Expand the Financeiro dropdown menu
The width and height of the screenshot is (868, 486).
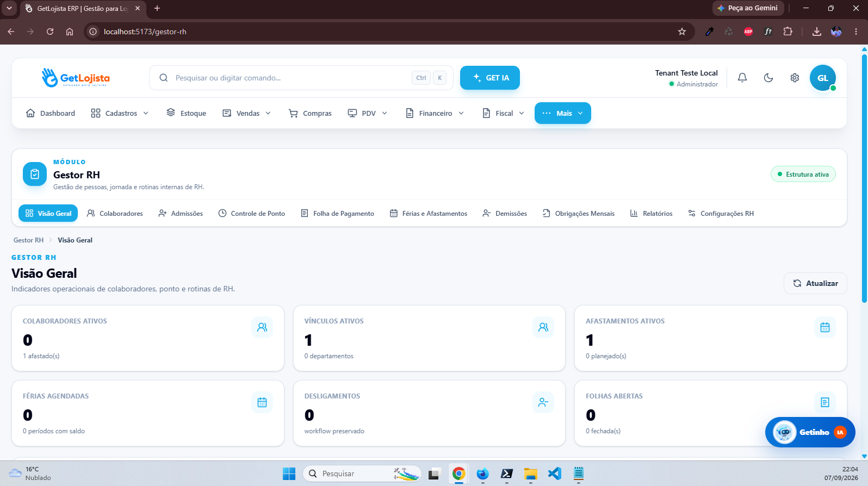tap(435, 113)
